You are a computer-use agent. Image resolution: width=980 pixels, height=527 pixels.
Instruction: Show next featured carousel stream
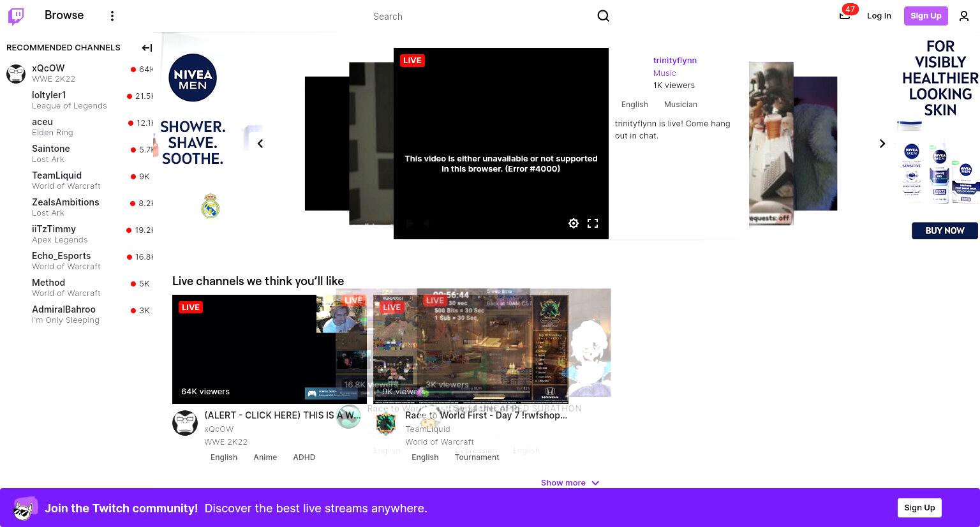[x=882, y=144]
